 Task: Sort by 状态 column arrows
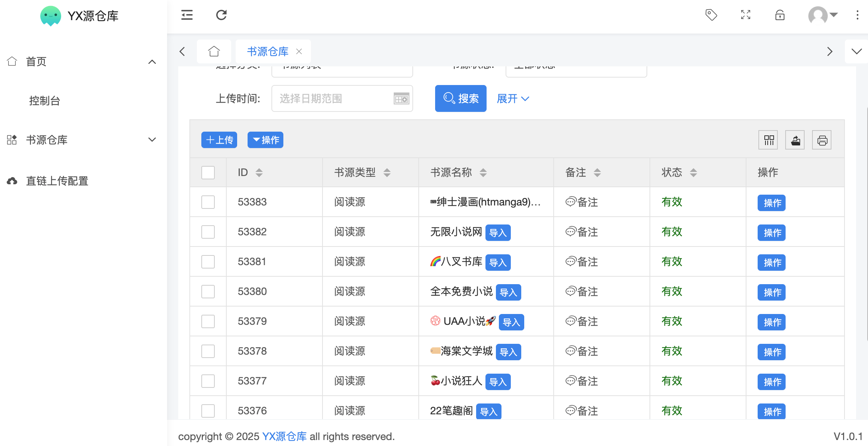[694, 172]
